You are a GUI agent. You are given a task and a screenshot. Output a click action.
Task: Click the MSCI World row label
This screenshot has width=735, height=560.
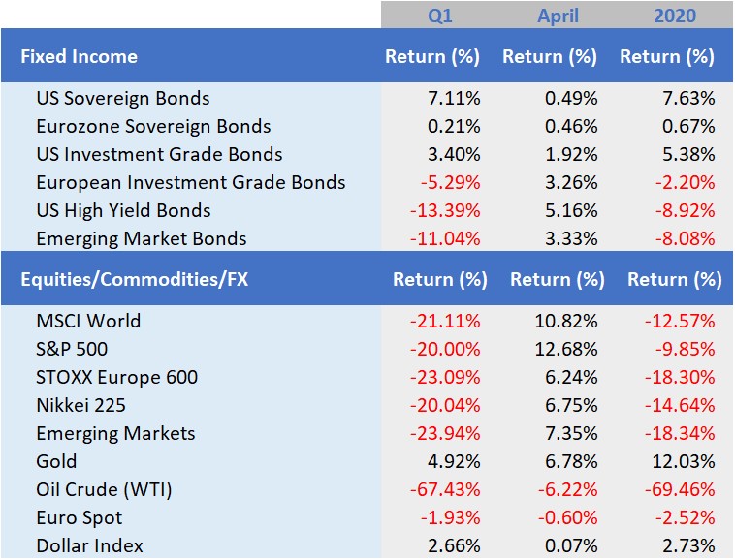point(88,321)
